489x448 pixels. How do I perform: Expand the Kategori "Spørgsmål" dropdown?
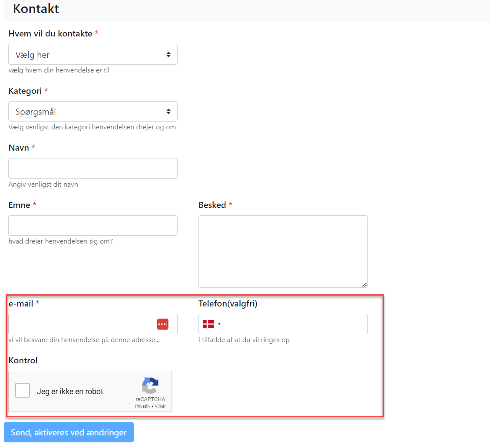pyautogui.click(x=93, y=112)
